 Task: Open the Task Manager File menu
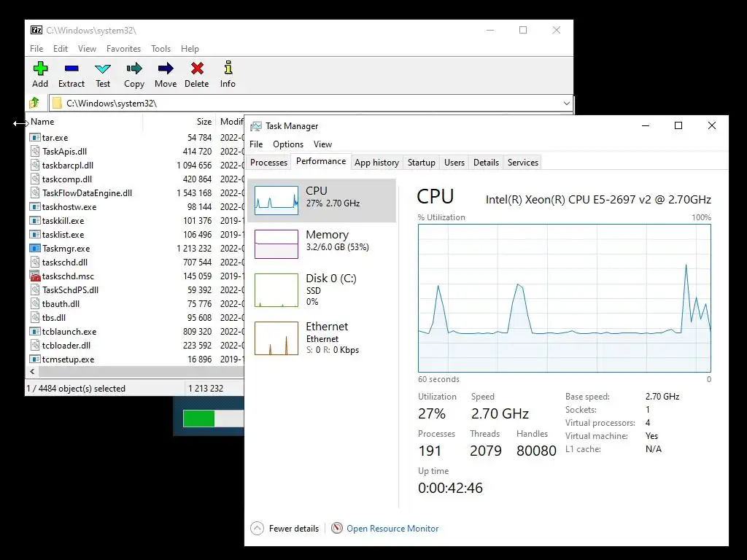pyautogui.click(x=256, y=144)
